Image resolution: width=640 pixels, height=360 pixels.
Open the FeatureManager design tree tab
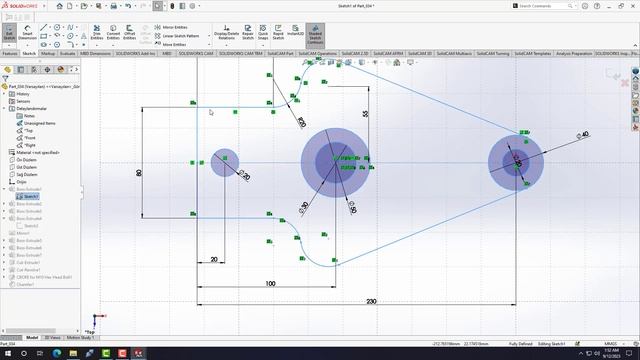pyautogui.click(x=7, y=69)
